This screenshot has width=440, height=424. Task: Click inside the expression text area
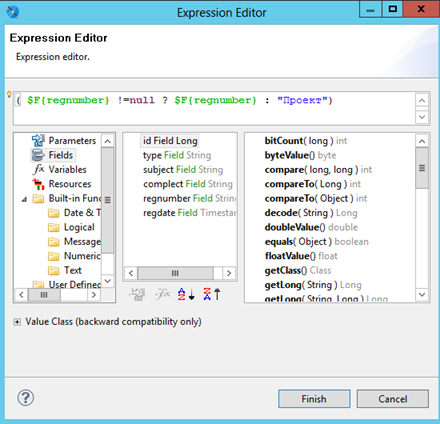point(214,109)
